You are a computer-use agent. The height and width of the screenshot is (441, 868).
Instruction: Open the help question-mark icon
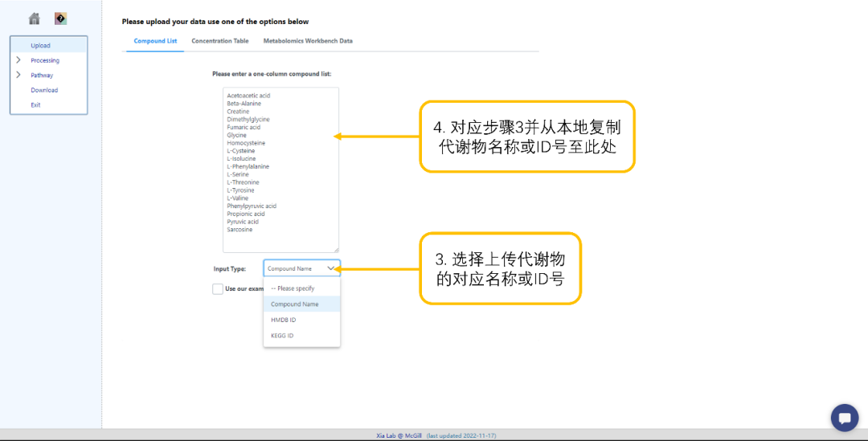[x=61, y=18]
